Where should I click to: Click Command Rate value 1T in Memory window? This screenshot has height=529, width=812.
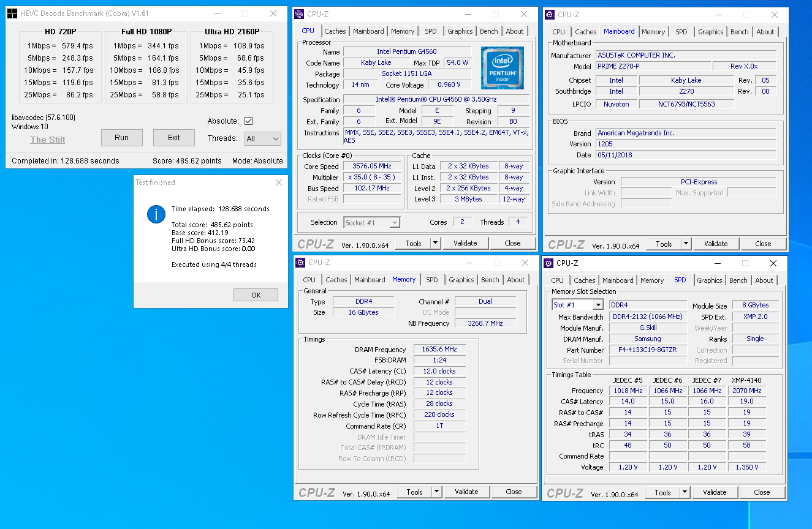(439, 426)
